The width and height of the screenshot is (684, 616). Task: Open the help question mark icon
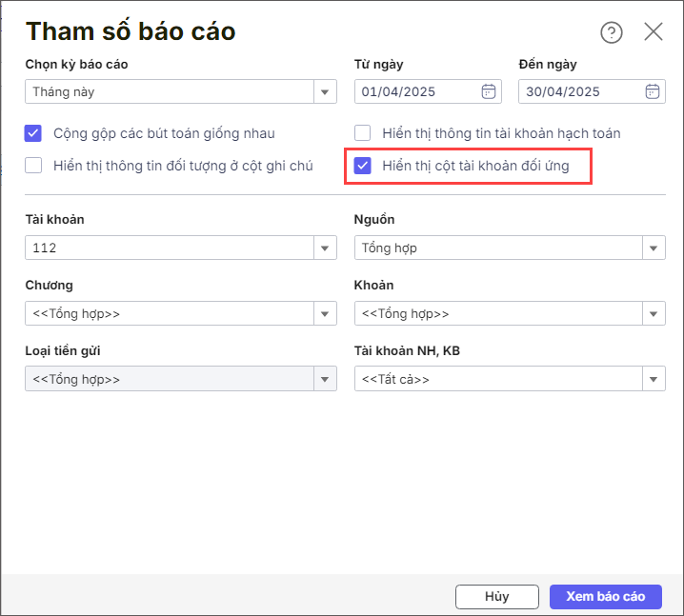[x=612, y=32]
